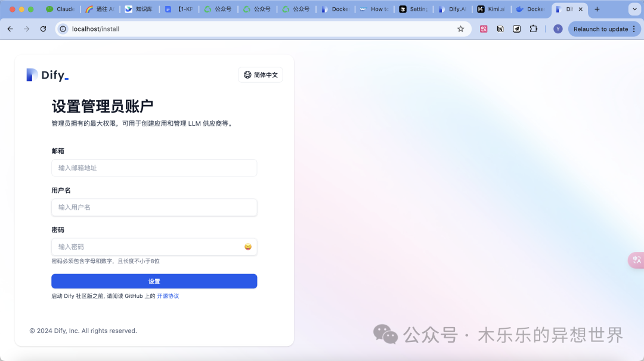
Task: Reload the localhost install page
Action: pos(43,29)
